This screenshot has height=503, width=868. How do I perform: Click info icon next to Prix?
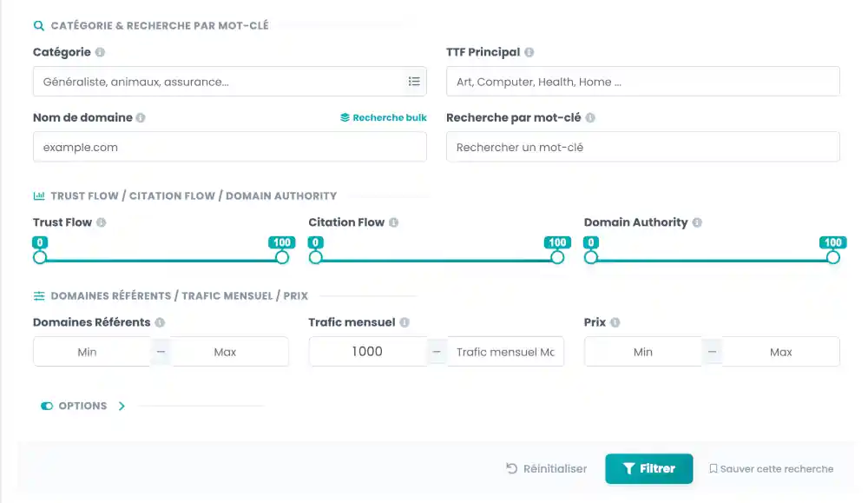[x=615, y=322]
